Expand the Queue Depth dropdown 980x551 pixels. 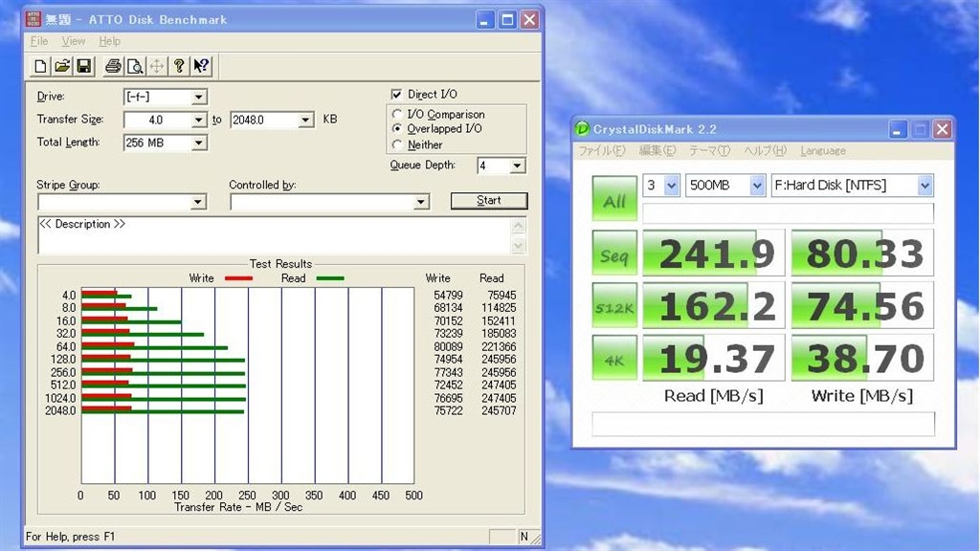(x=517, y=166)
